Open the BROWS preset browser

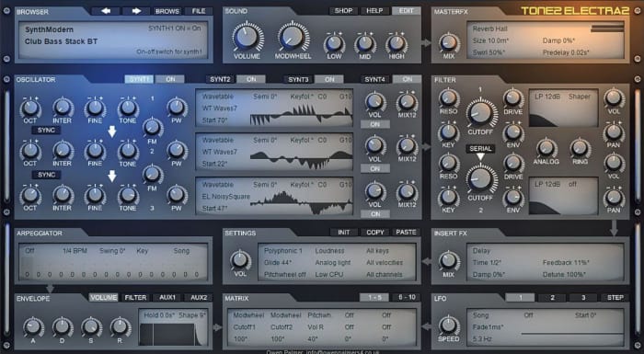(x=167, y=11)
